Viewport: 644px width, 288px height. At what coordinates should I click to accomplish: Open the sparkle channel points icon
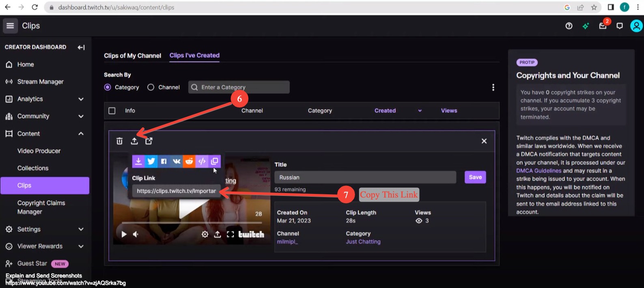coord(586,26)
